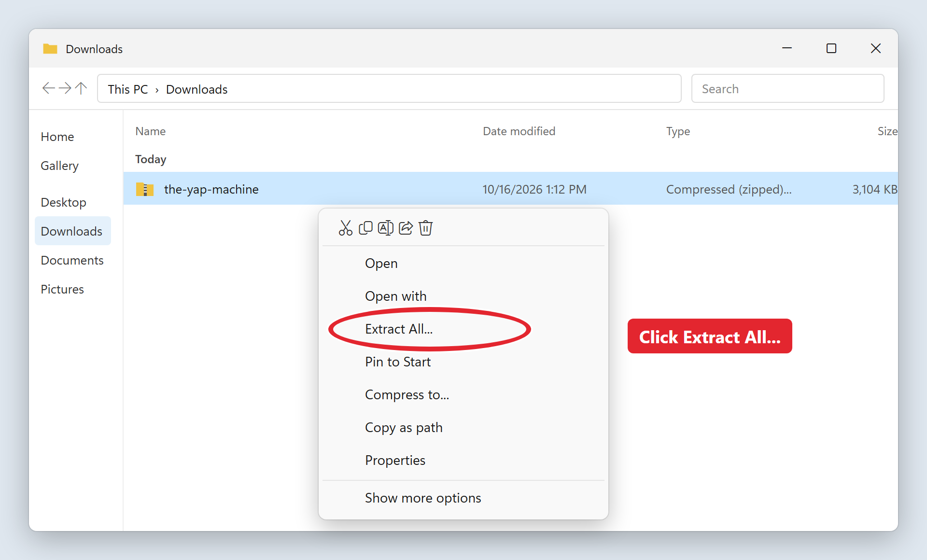
Task: Click the Delete trash icon
Action: (426, 228)
